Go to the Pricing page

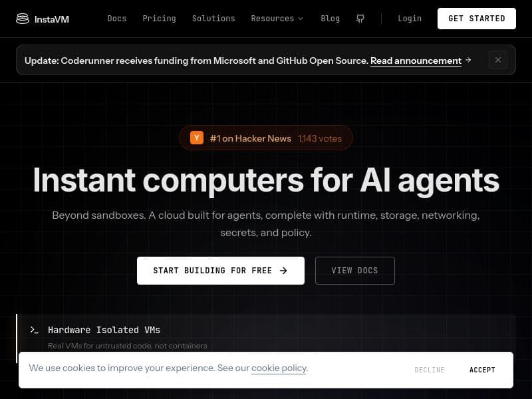pos(159,19)
